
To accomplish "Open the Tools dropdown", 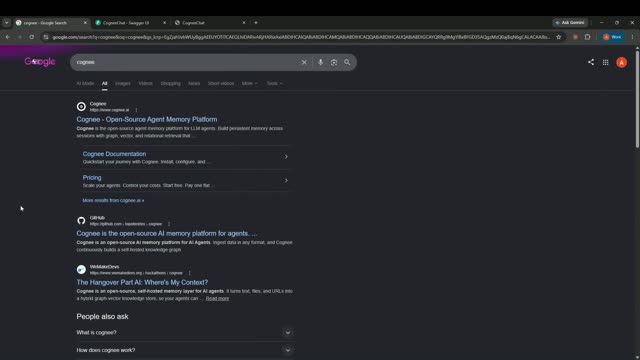I will point(274,83).
